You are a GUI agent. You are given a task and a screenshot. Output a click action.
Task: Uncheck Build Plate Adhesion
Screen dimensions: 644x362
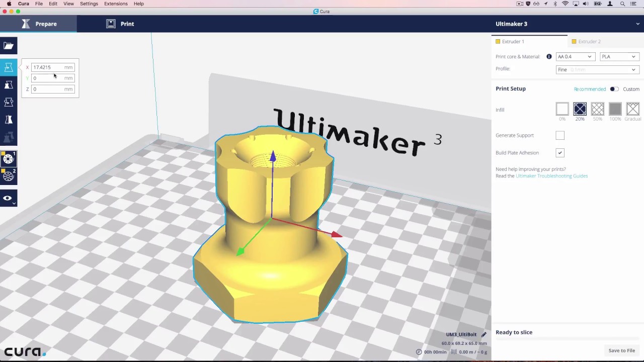[x=560, y=152]
